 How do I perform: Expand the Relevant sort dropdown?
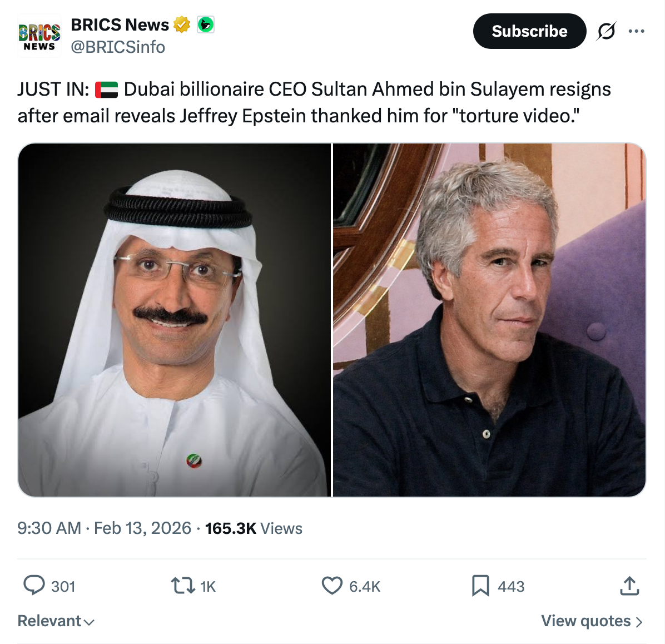tap(56, 621)
